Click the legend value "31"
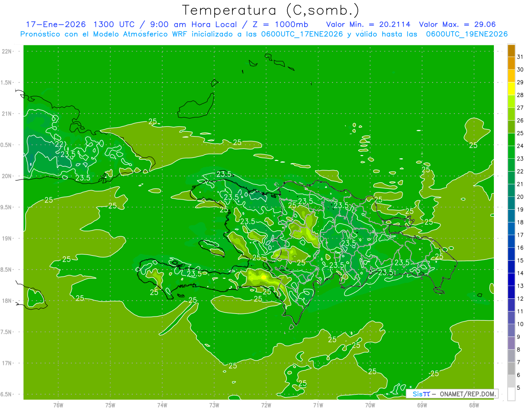The height and width of the screenshot is (411, 532). coord(520,57)
